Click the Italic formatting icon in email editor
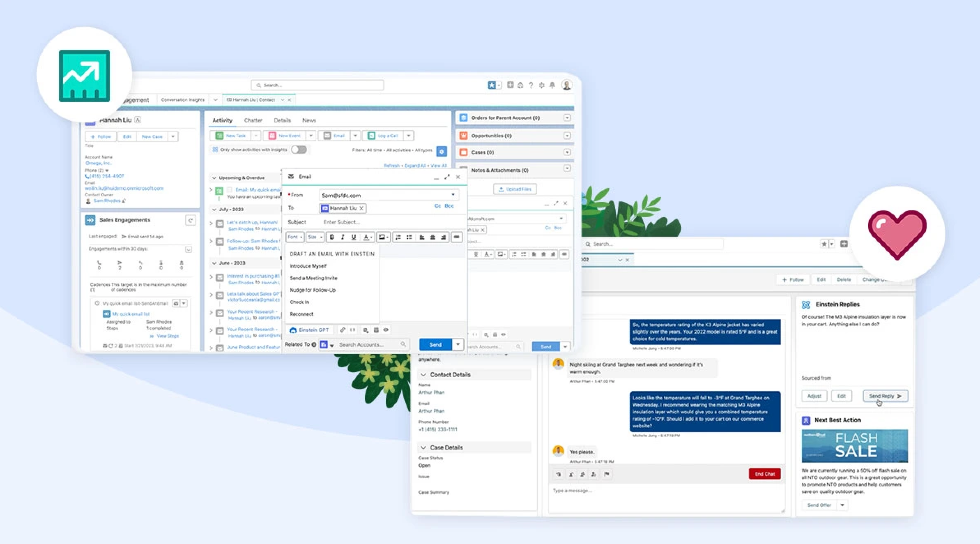The height and width of the screenshot is (544, 980). [x=343, y=237]
